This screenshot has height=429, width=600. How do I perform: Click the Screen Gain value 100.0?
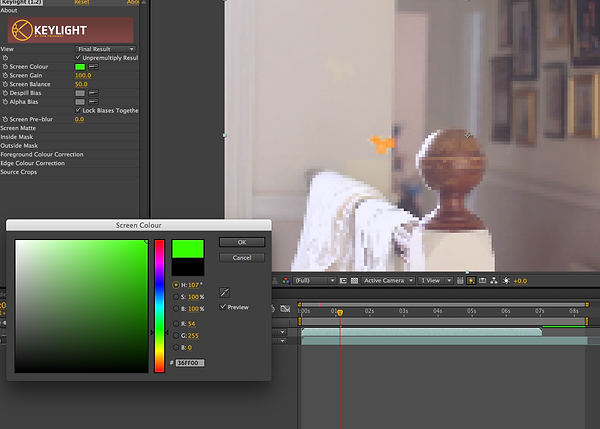(83, 75)
